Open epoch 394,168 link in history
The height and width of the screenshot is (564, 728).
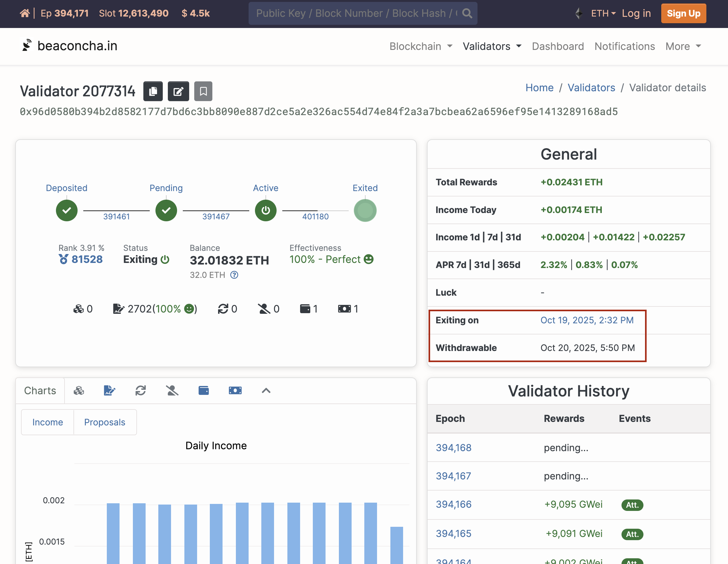pyautogui.click(x=453, y=448)
